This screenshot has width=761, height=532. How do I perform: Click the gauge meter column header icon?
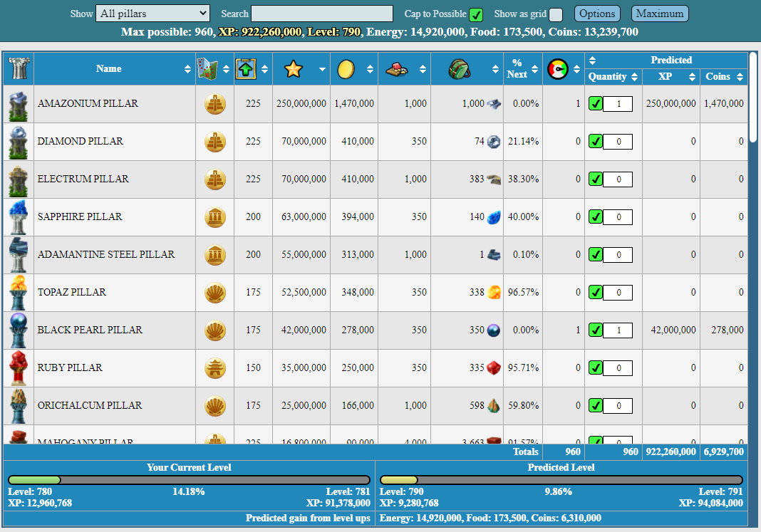click(558, 69)
